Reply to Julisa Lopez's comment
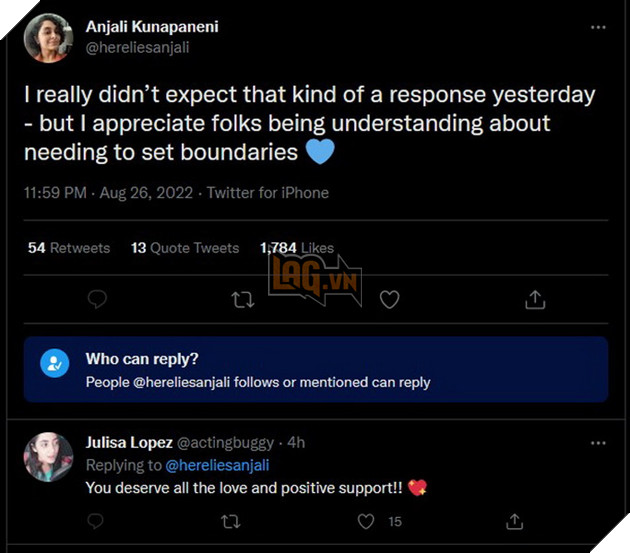630x553 pixels. (97, 521)
